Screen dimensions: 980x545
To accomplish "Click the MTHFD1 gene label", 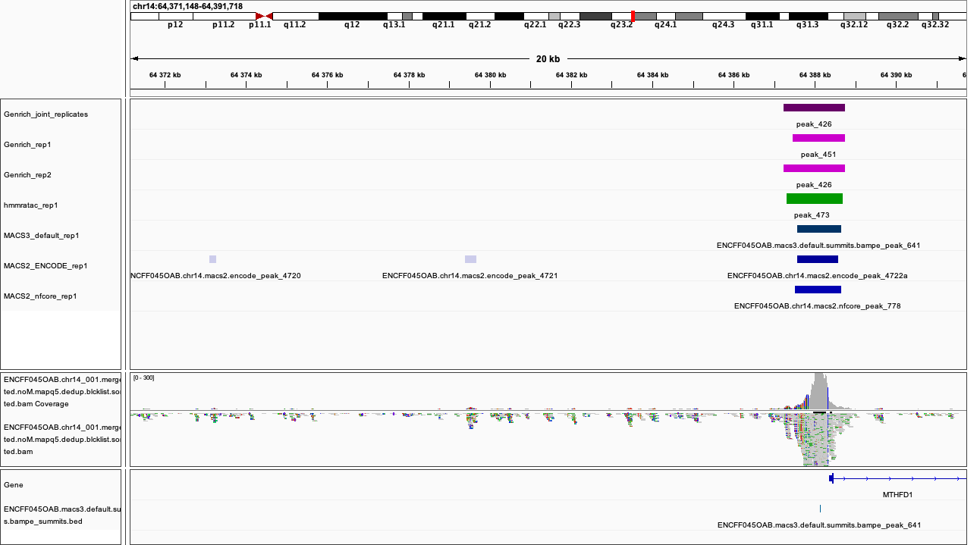I will tap(898, 494).
